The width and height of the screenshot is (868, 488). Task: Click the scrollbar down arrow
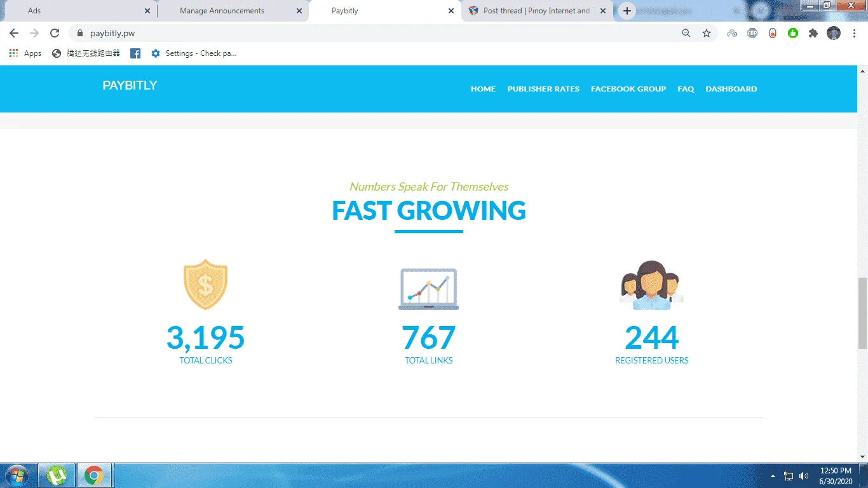862,457
